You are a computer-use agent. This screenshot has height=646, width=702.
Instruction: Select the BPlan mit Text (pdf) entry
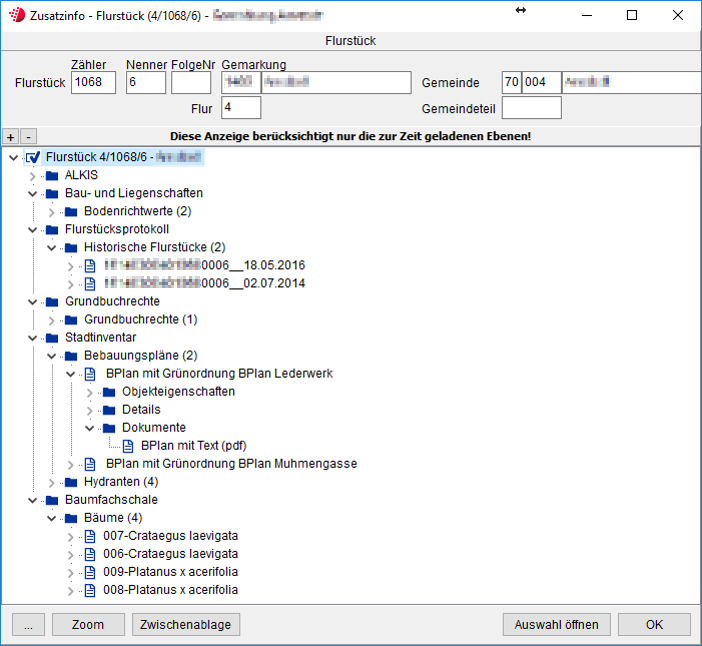tap(193, 446)
